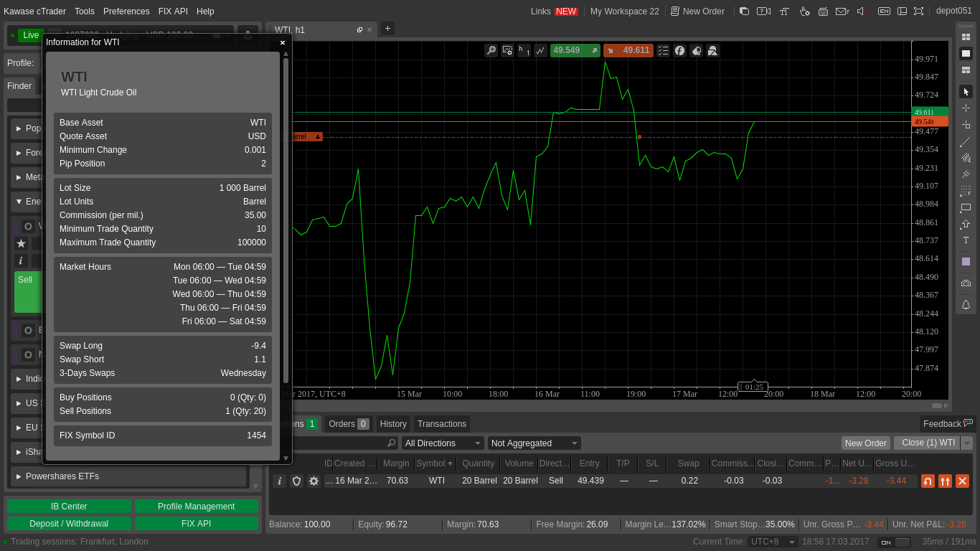Open info icon for WTI position row
The height and width of the screenshot is (551, 980).
(279, 481)
